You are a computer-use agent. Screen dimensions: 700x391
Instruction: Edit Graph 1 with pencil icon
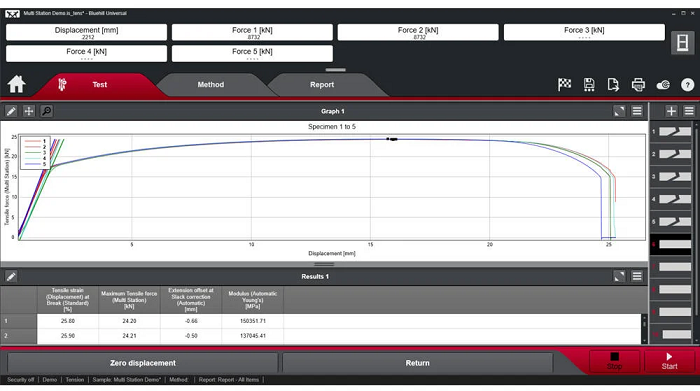point(11,111)
